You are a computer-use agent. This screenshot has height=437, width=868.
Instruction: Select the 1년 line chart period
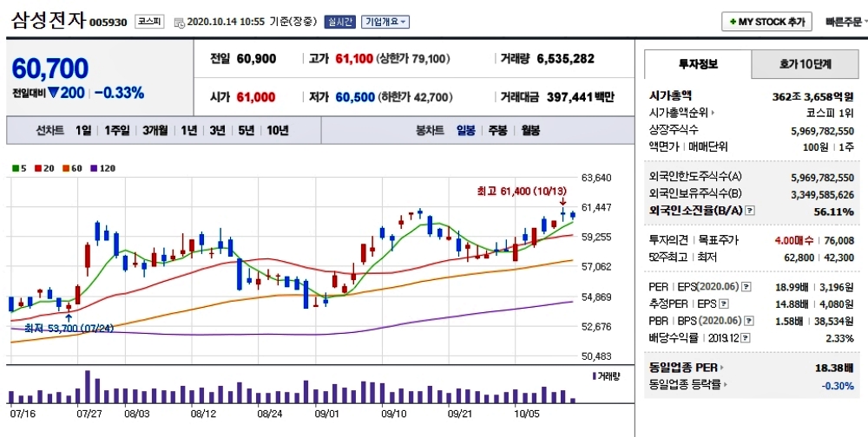coord(188,131)
